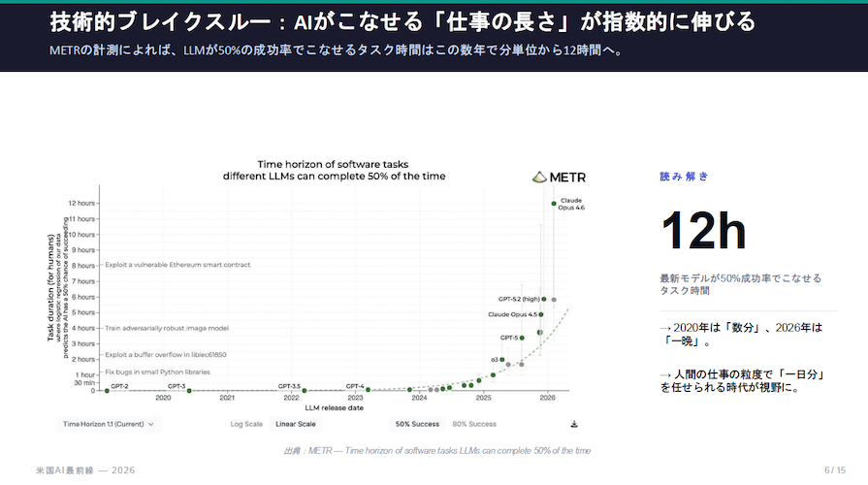868x485 pixels.
Task: Click the GPT-3 data label
Action: point(177,386)
